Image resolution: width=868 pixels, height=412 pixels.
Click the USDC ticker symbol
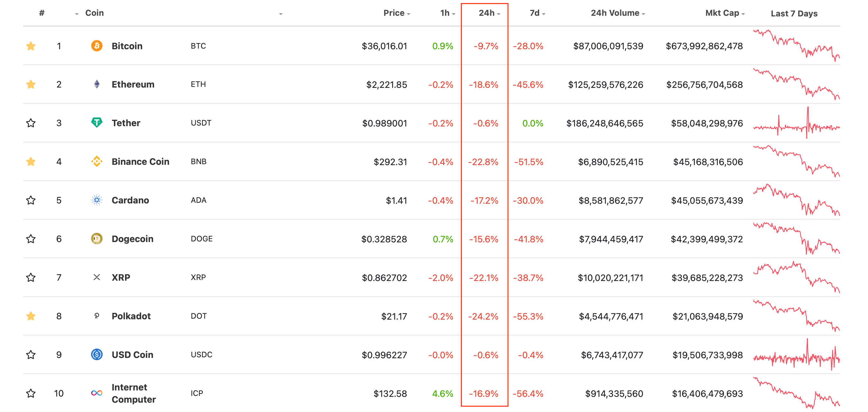tap(201, 355)
